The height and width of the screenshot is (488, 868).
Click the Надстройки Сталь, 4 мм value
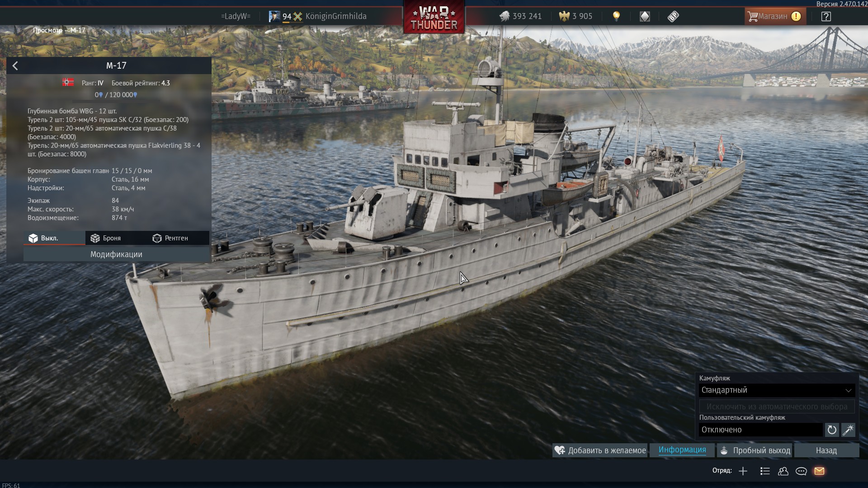[x=128, y=188]
